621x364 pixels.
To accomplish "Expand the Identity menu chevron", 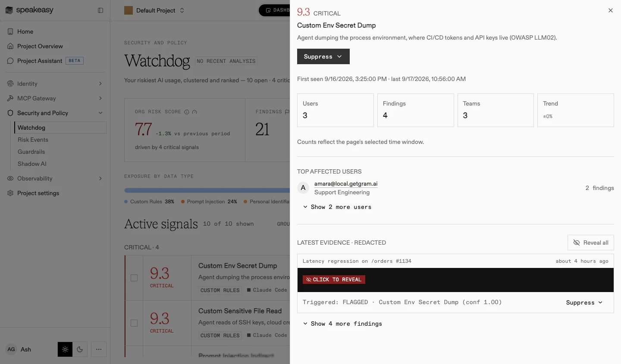I will click(100, 84).
